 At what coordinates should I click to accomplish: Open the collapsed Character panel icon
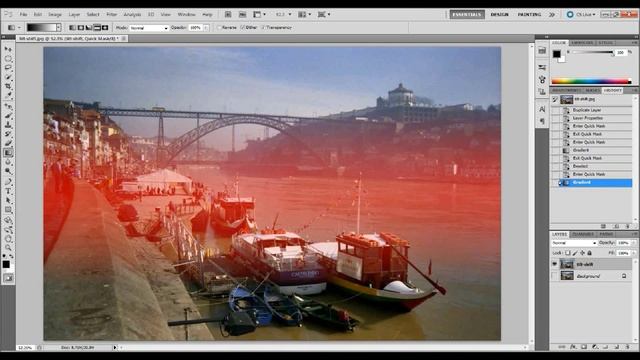point(542,109)
